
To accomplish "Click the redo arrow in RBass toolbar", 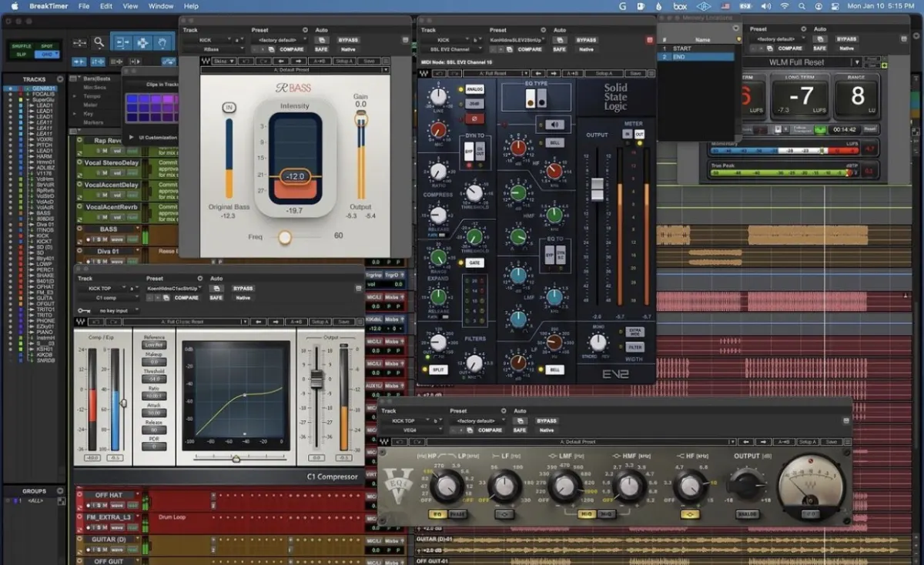I will (265, 61).
